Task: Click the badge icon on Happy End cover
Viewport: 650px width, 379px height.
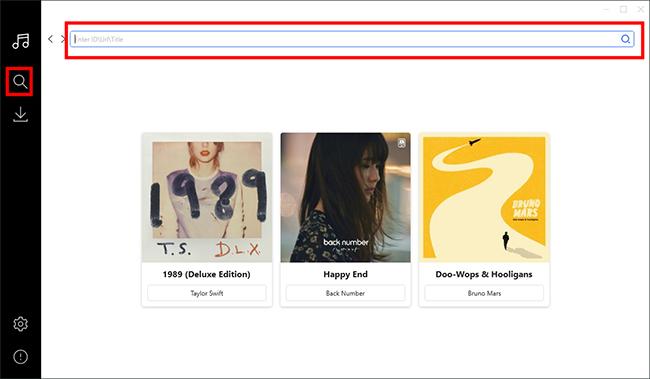Action: (401, 143)
